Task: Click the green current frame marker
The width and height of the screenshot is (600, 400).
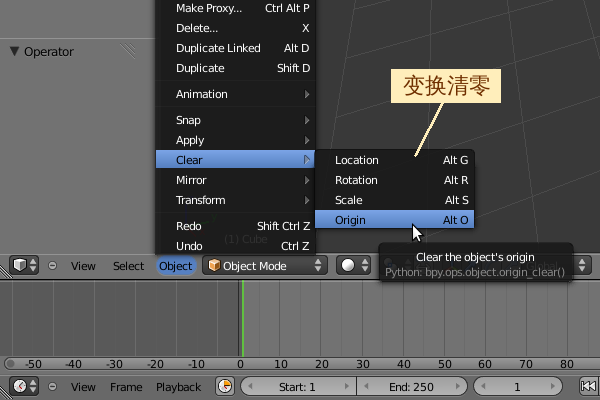Action: click(x=243, y=318)
